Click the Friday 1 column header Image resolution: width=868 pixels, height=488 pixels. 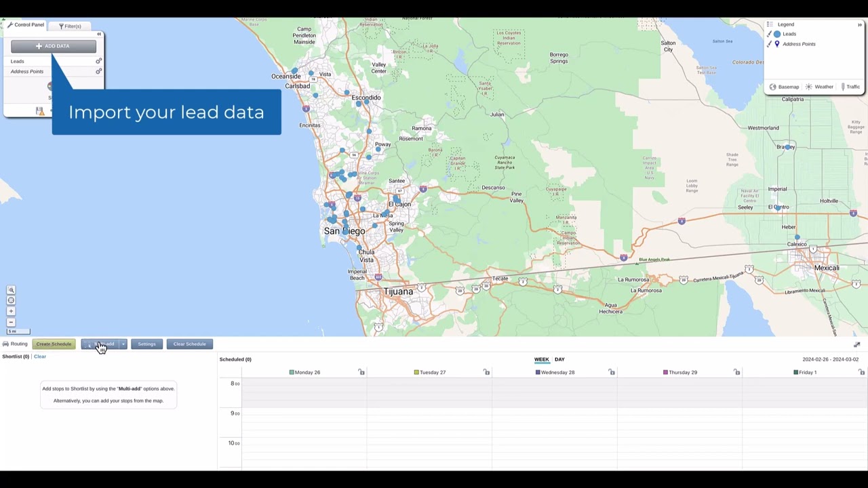click(x=805, y=372)
